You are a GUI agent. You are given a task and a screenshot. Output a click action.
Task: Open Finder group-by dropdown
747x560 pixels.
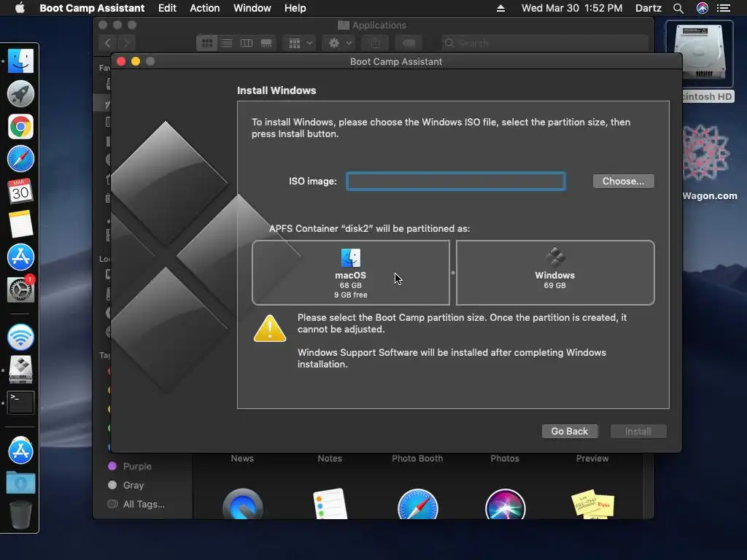300,43
